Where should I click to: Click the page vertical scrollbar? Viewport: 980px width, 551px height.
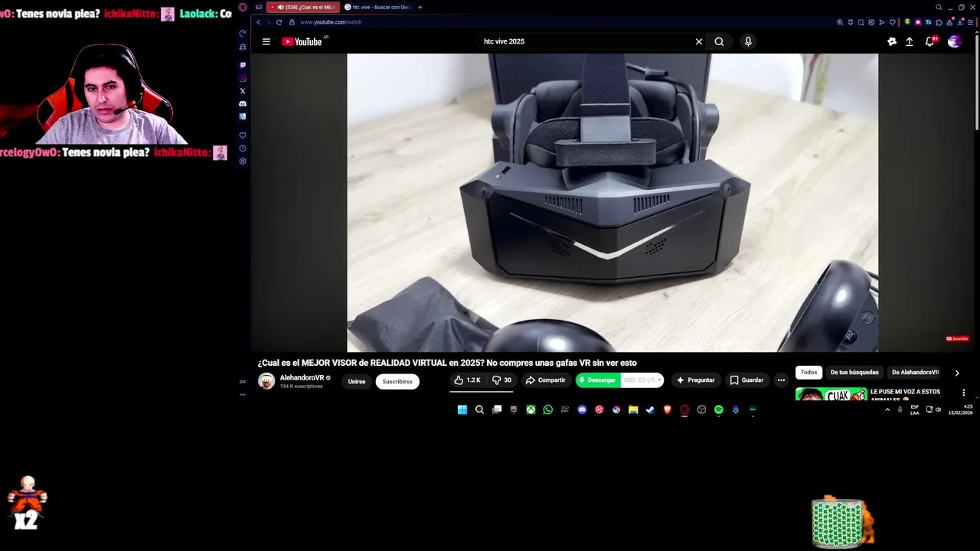977,84
